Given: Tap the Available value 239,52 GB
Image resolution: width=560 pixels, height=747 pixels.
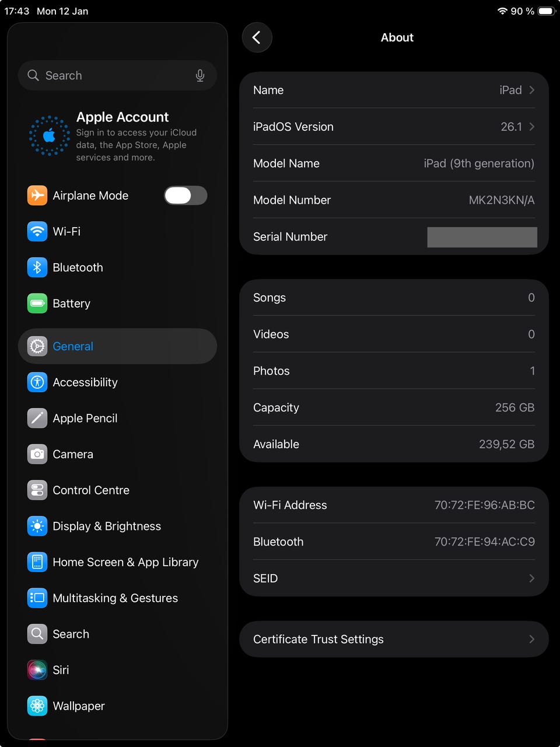Looking at the screenshot, I should [506, 445].
